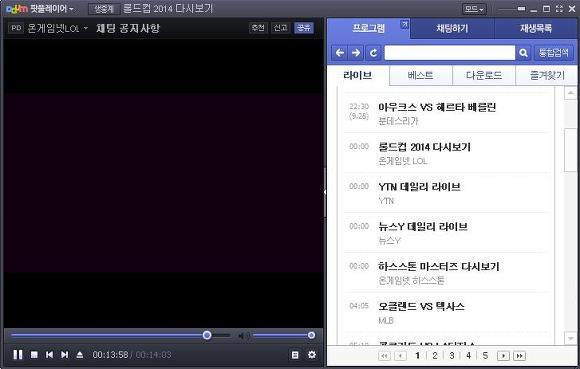This screenshot has width=580, height=369.
Task: Pop out the program tab icon
Action: 405,24
